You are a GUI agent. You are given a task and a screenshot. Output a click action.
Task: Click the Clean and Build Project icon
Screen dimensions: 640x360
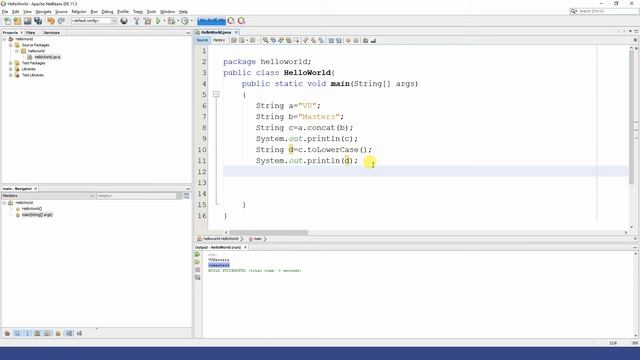click(147, 21)
